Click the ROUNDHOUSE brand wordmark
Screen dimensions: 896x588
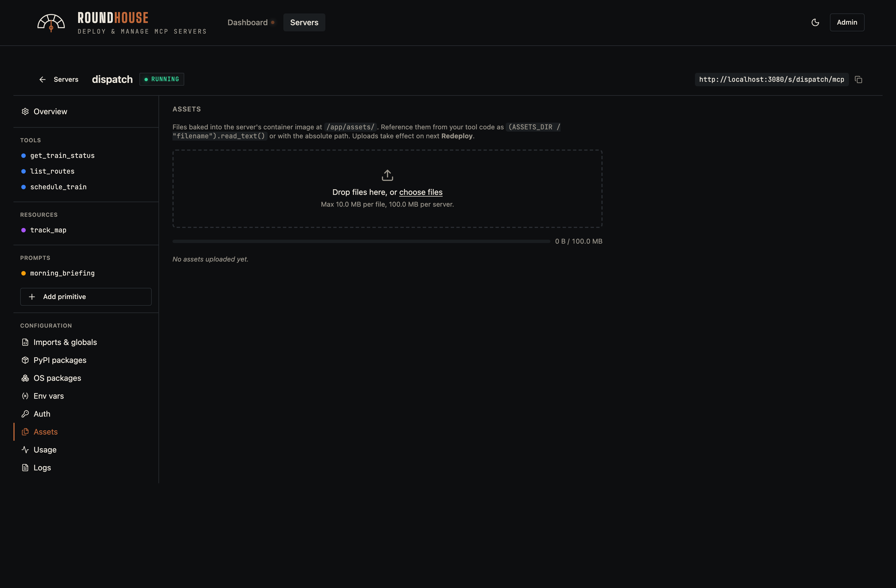pyautogui.click(x=113, y=18)
